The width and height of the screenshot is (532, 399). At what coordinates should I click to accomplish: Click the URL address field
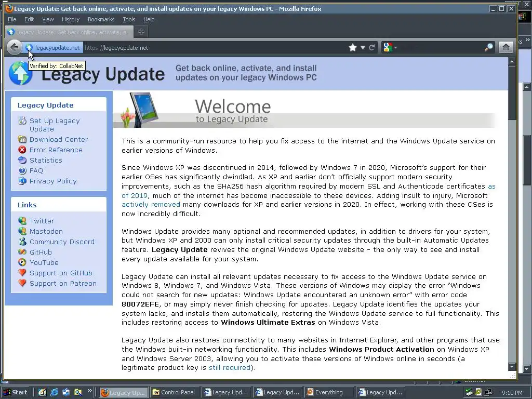215,47
